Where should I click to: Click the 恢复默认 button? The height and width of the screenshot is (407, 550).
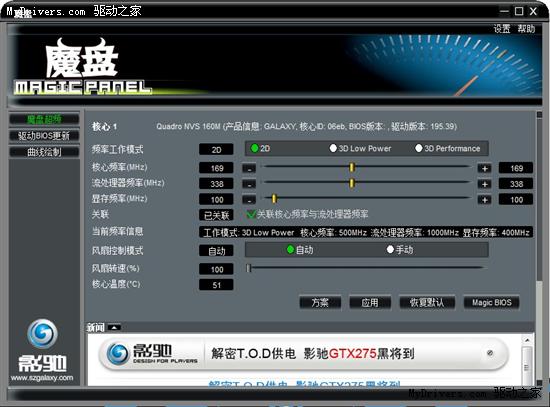coord(427,302)
